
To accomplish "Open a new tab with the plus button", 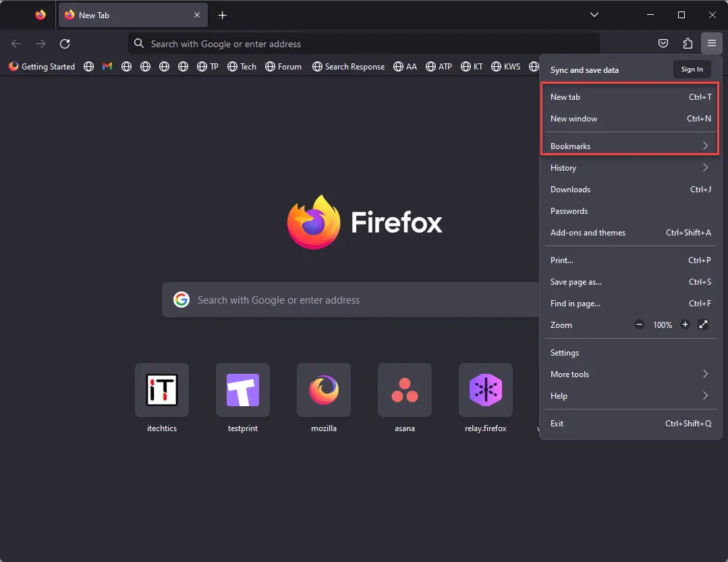I will click(223, 16).
